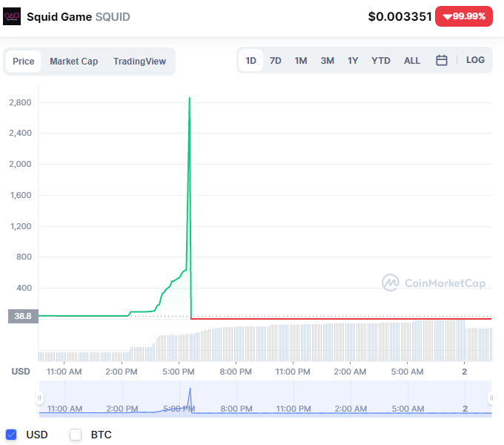The image size is (504, 445).
Task: Open the calendar date range picker
Action: (442, 61)
